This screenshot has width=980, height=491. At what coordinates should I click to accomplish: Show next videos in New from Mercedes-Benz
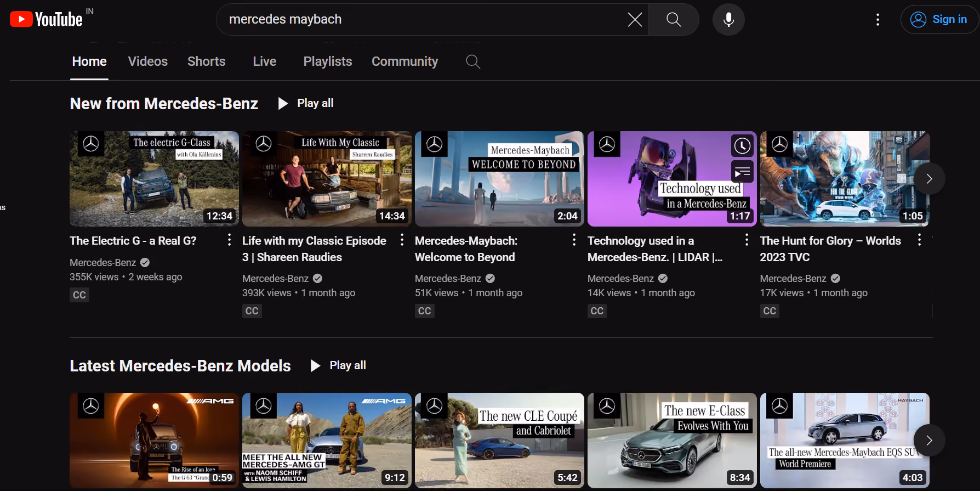tap(929, 178)
